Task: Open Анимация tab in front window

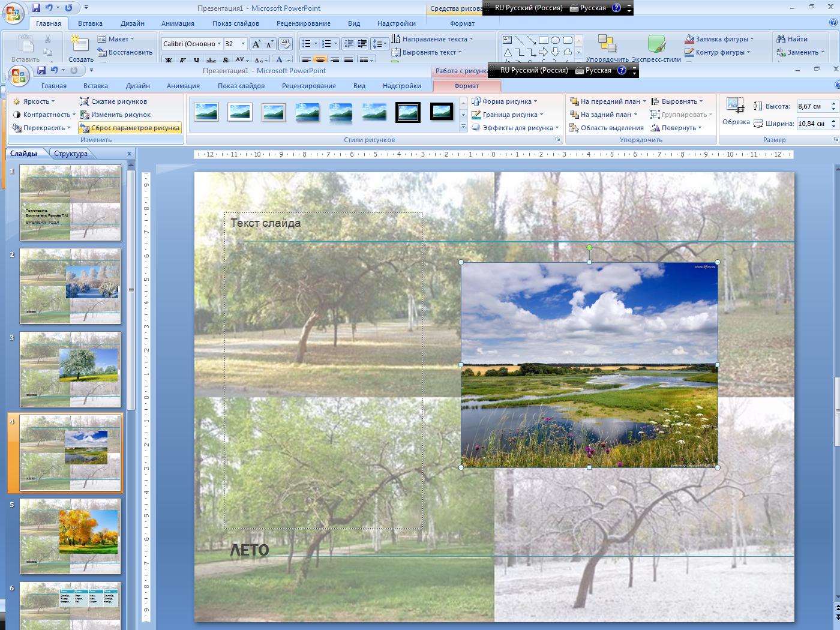Action: coord(183,86)
